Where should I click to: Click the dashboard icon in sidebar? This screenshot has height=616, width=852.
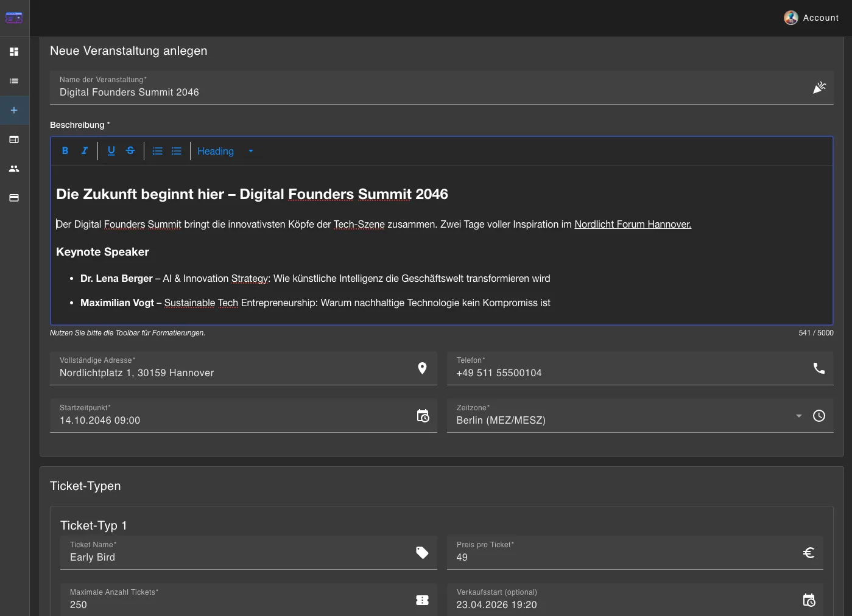coord(14,52)
